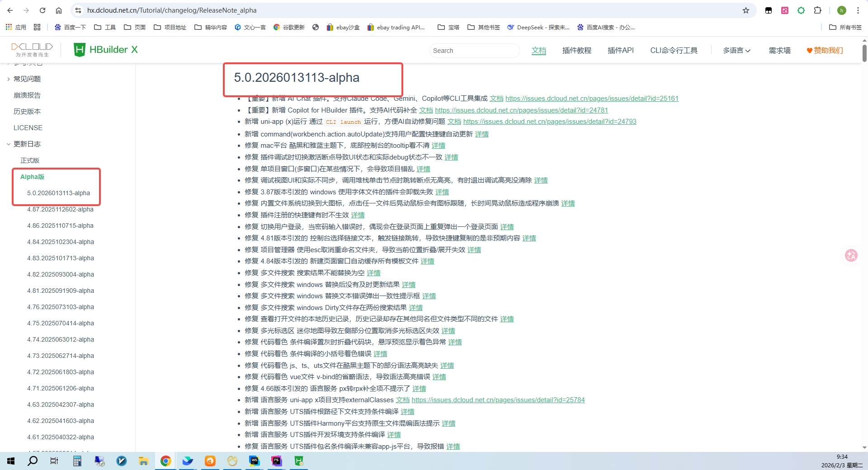Click the floating pink translate icon
This screenshot has height=470, width=868.
(x=851, y=255)
